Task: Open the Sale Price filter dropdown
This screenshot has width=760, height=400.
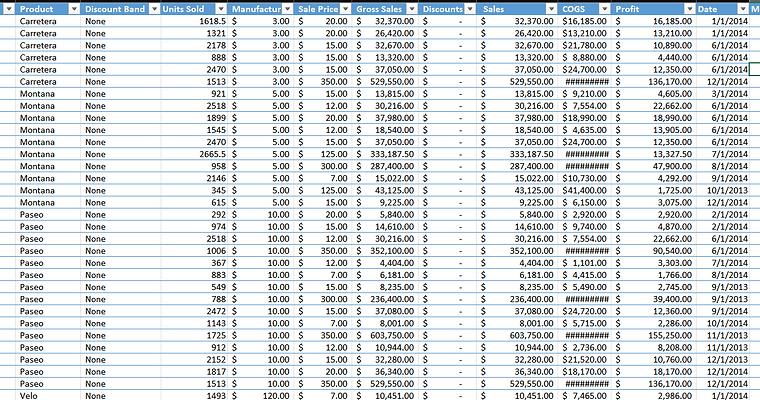Action: pyautogui.click(x=346, y=9)
